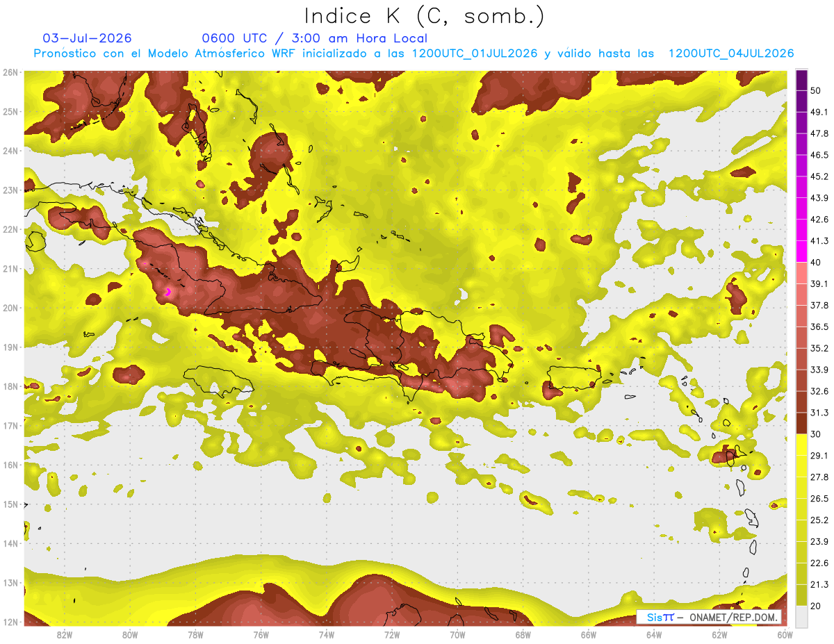Click the colorbar label "36.5"
Image resolution: width=834 pixels, height=644 pixels.
(819, 327)
